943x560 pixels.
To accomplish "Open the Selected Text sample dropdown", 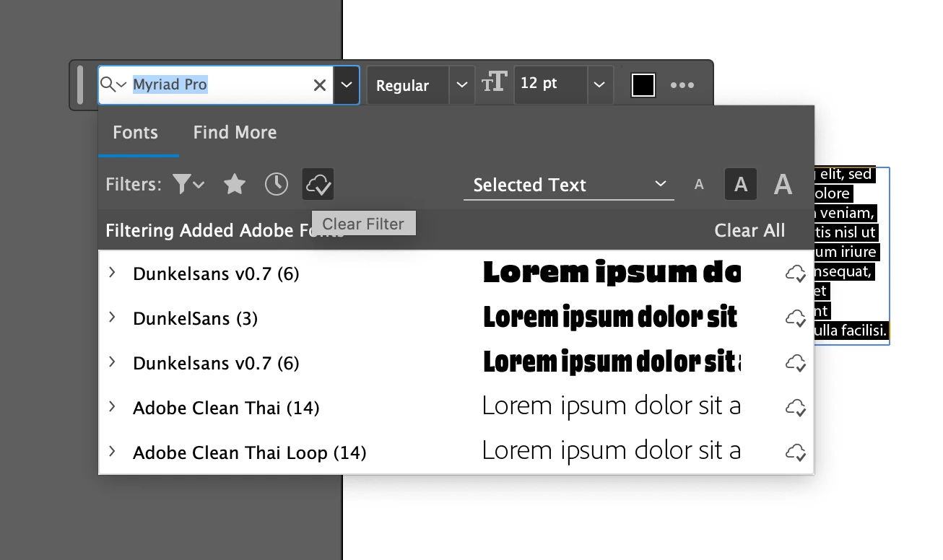I will click(569, 185).
